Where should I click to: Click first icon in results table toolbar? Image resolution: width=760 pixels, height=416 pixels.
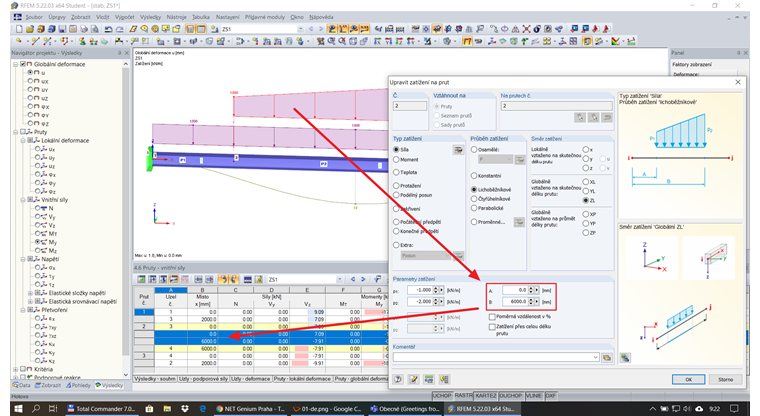tap(141, 279)
